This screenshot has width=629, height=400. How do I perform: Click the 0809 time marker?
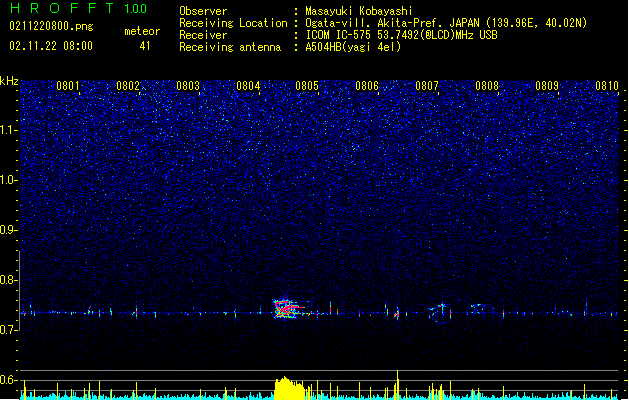(547, 86)
